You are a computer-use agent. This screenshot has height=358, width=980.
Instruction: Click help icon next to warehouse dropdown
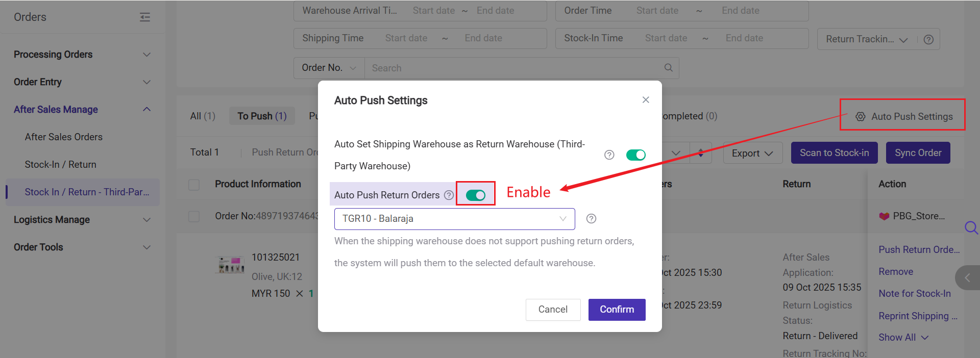point(591,219)
